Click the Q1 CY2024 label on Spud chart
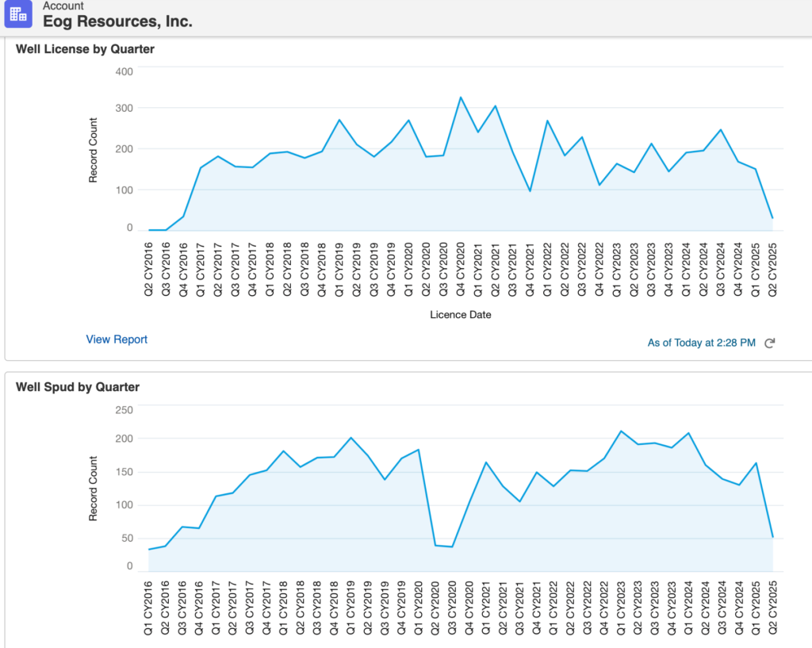This screenshot has width=812, height=648. [688, 608]
